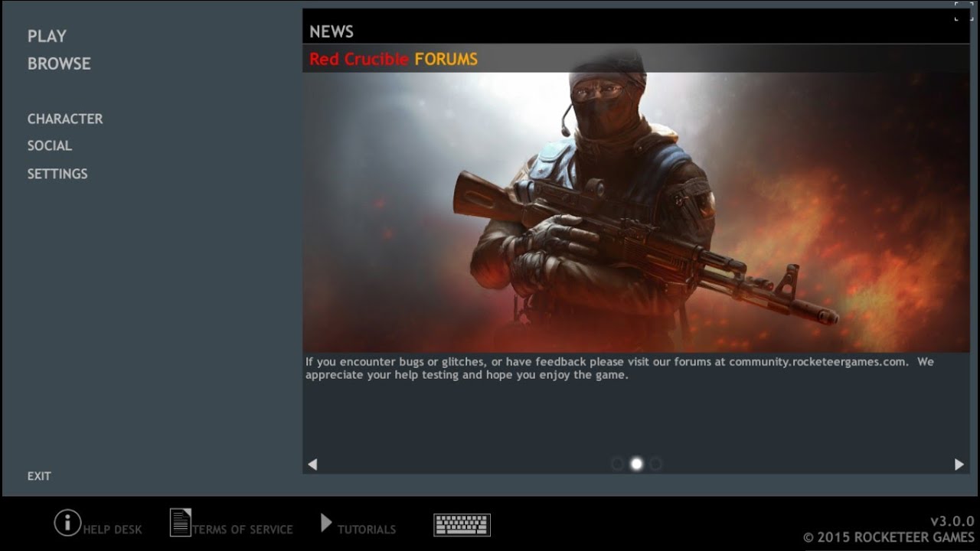Select the third news page dot

tap(655, 464)
